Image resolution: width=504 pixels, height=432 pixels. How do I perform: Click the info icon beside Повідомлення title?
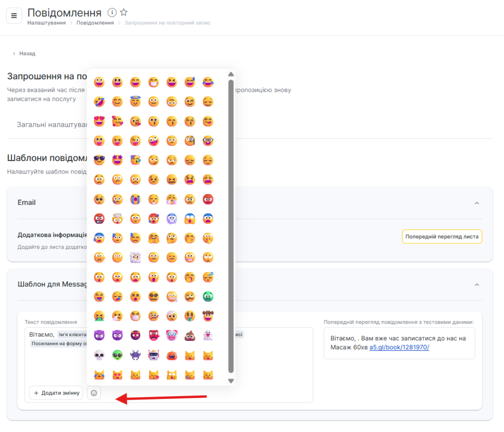coord(112,12)
